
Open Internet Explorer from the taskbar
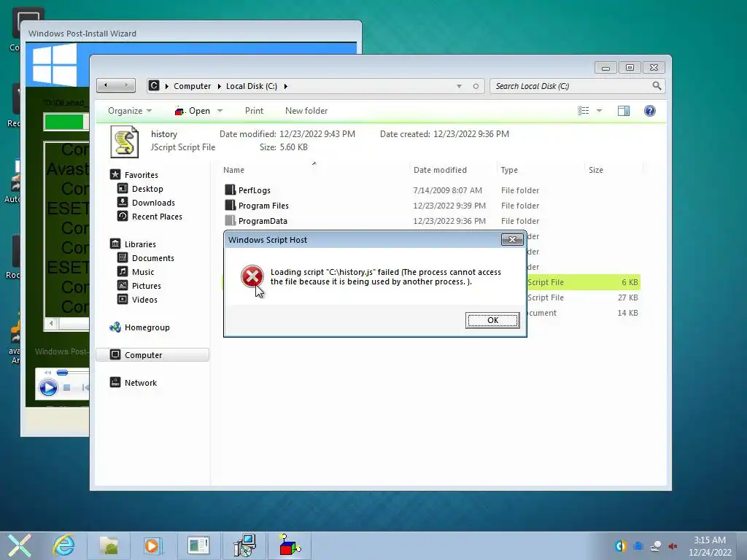point(64,545)
